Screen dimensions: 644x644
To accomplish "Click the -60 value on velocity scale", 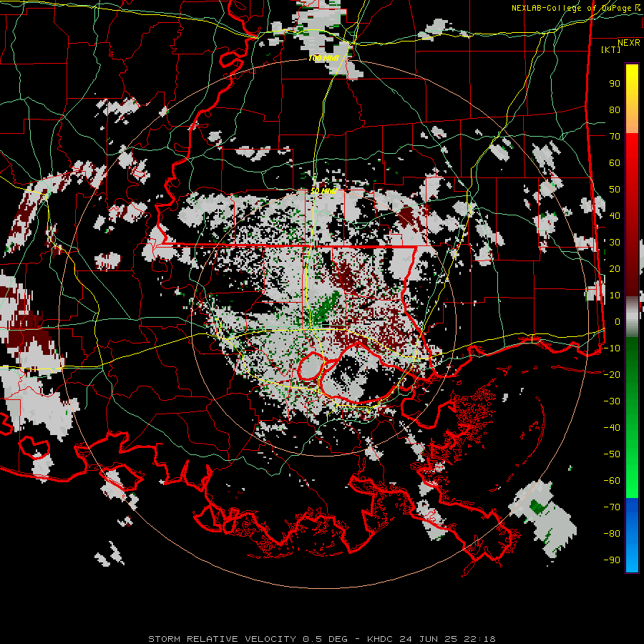I will 612,481.
